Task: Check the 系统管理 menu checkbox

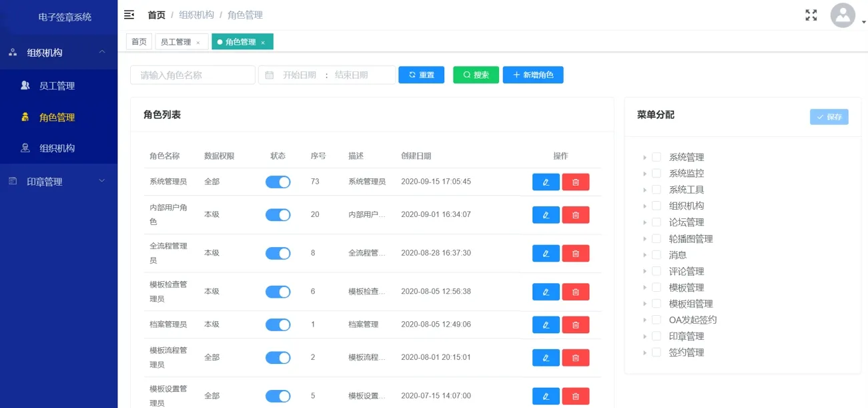Action: (x=657, y=157)
